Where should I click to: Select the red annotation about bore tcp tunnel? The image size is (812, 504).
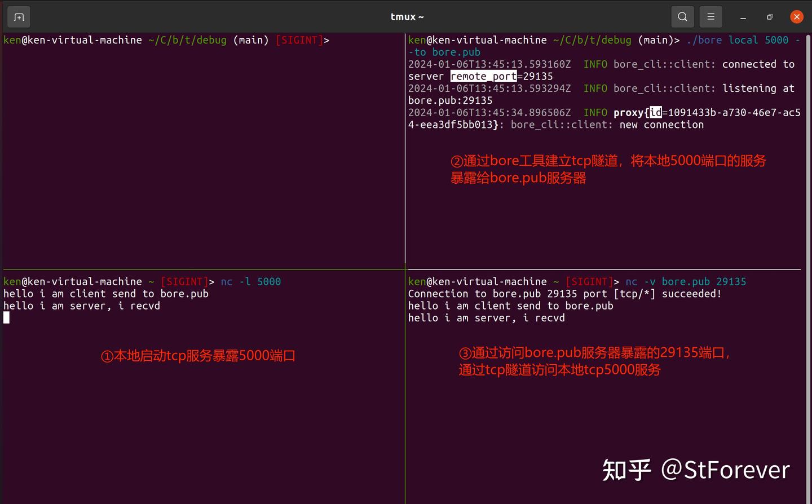click(609, 161)
